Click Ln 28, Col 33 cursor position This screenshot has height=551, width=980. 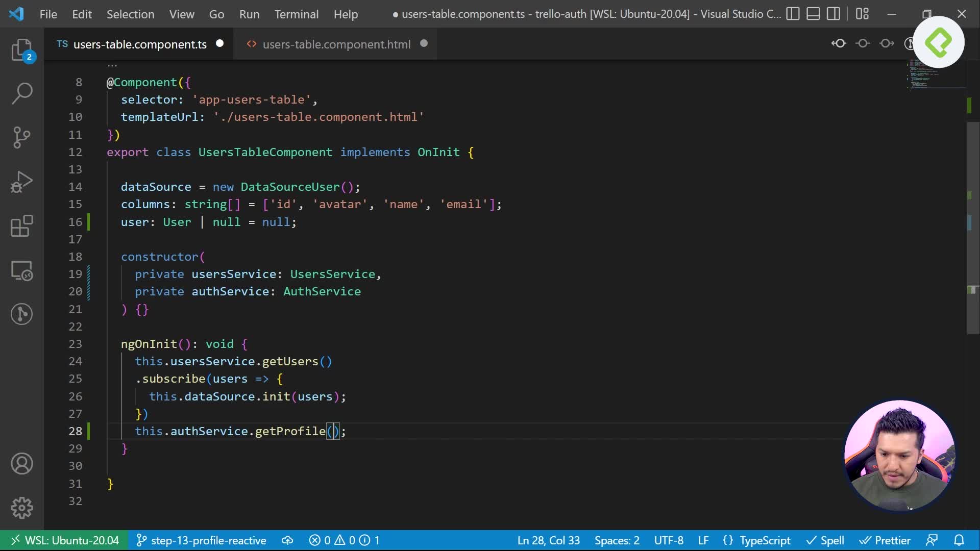coord(548,540)
